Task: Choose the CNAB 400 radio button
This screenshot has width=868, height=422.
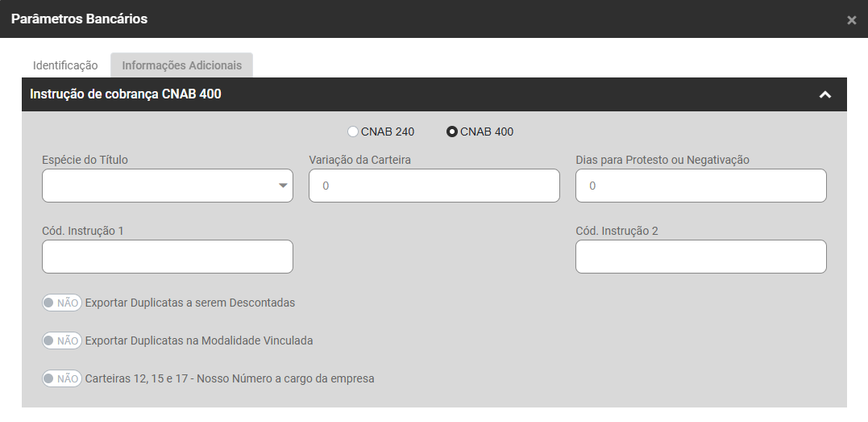Action: coord(452,132)
